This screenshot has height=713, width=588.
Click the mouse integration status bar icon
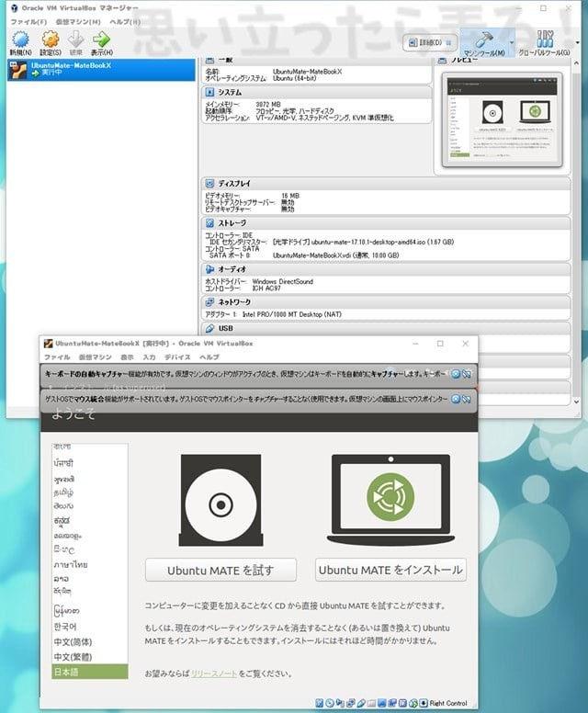[x=413, y=703]
